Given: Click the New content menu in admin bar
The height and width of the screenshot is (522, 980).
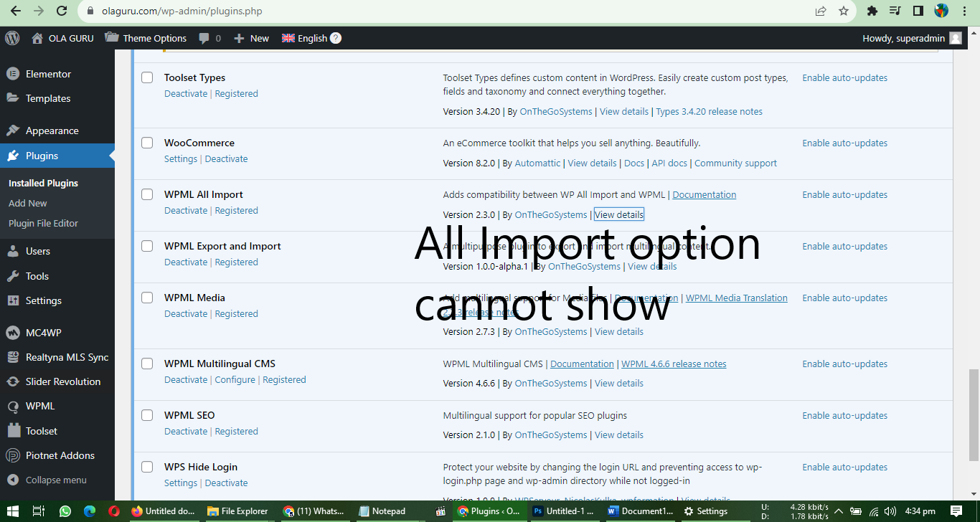Looking at the screenshot, I should coord(251,38).
